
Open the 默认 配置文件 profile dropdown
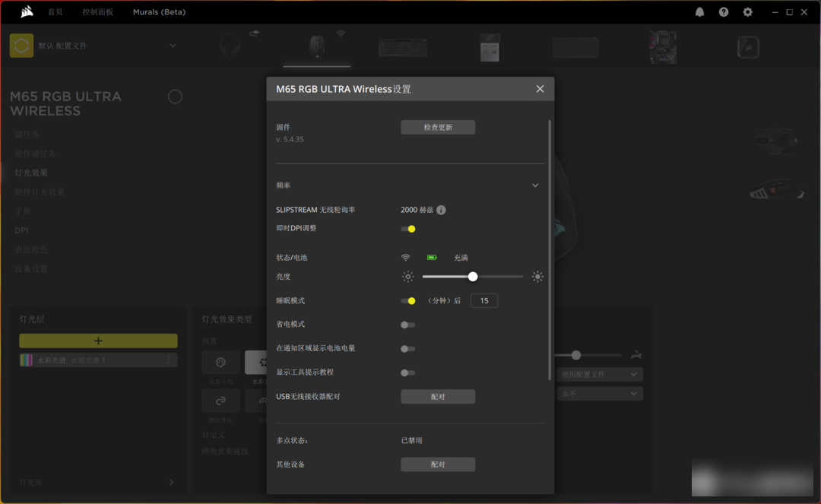tap(173, 46)
